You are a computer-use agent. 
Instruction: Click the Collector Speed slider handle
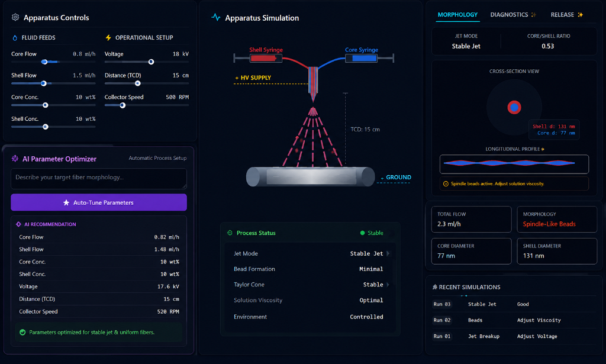[123, 105]
